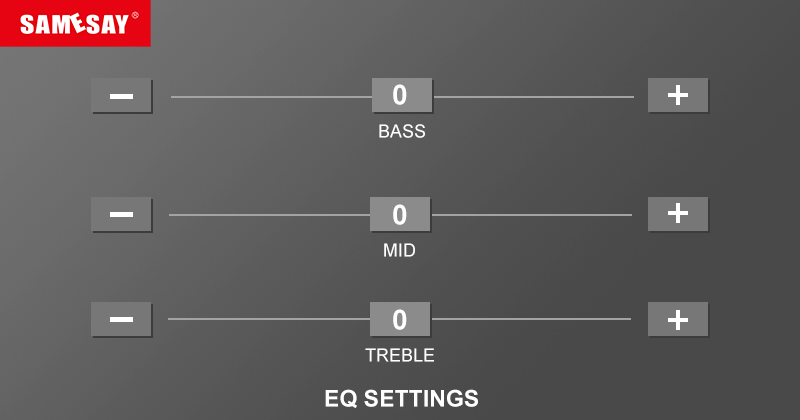This screenshot has height=420, width=800.
Task: Click the TREBLE track left of handle
Action: pos(268,319)
